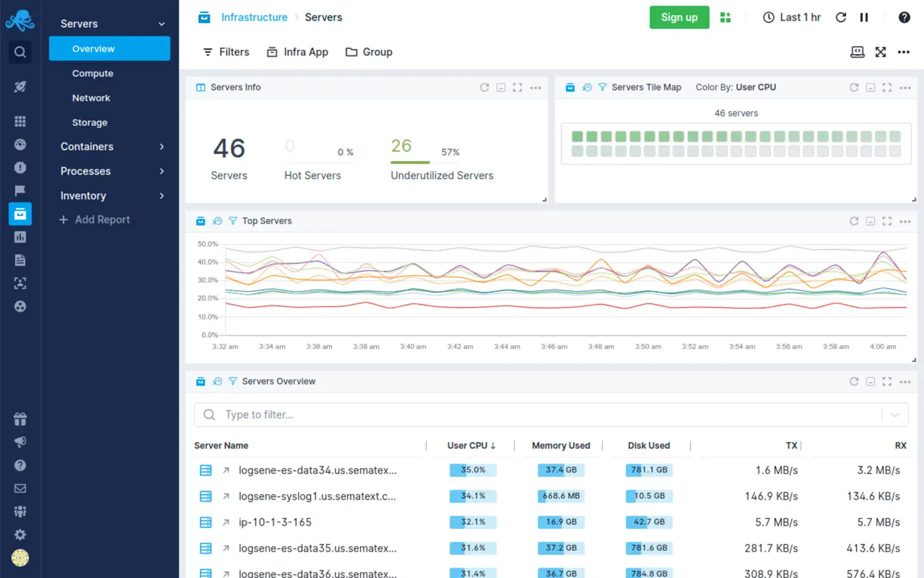924x578 pixels.
Task: Toggle the alert rules icon on Top Servers
Action: pyautogui.click(x=217, y=221)
